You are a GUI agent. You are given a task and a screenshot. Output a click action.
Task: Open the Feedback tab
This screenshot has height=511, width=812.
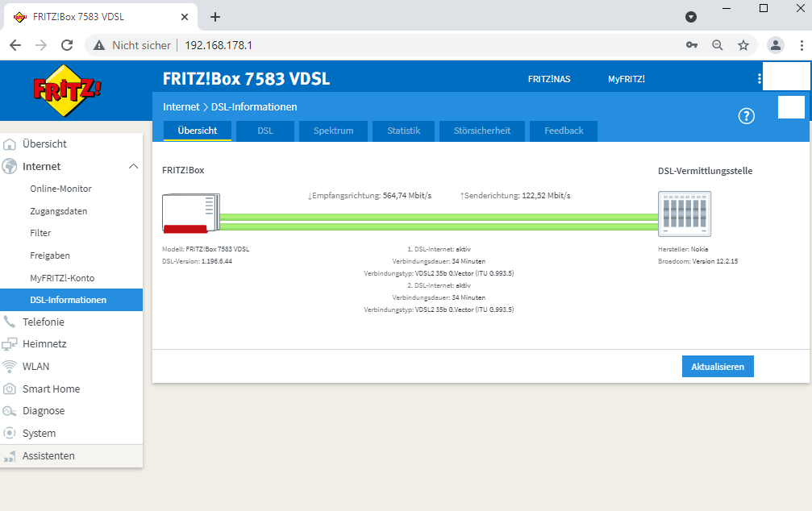(x=564, y=131)
